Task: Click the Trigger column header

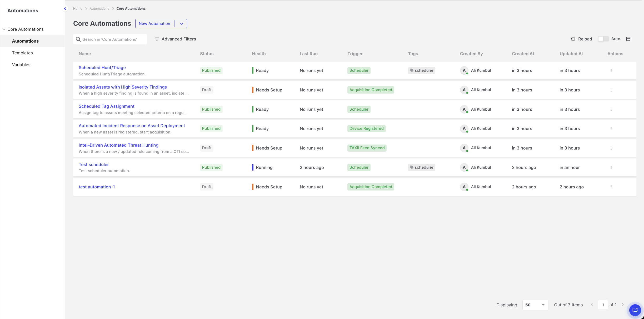Action: [x=355, y=54]
